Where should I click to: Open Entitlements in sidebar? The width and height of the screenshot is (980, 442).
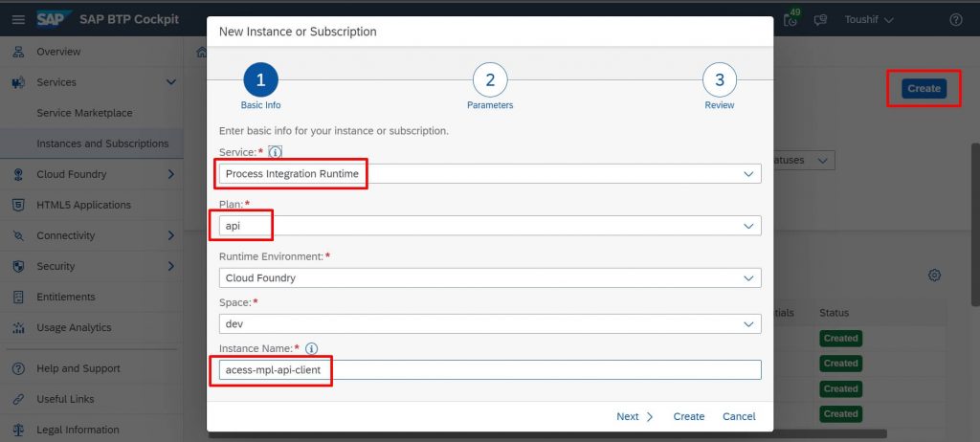tap(66, 297)
